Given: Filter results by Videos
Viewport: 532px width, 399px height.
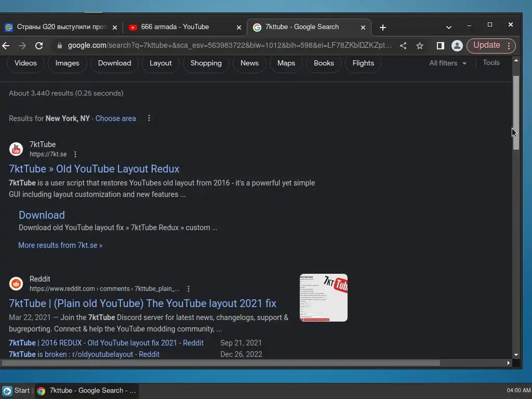Looking at the screenshot, I should click(x=25, y=63).
